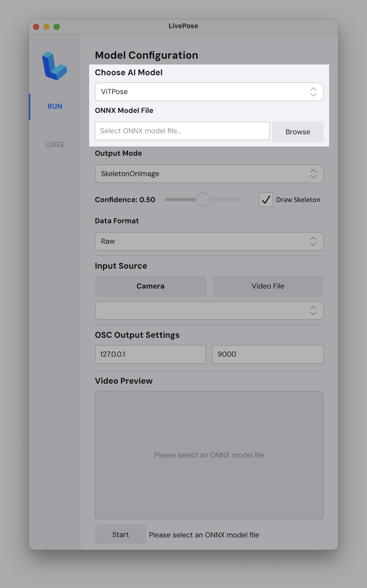
Task: Uncheck the Draw Skeleton checkbox
Action: pos(266,200)
